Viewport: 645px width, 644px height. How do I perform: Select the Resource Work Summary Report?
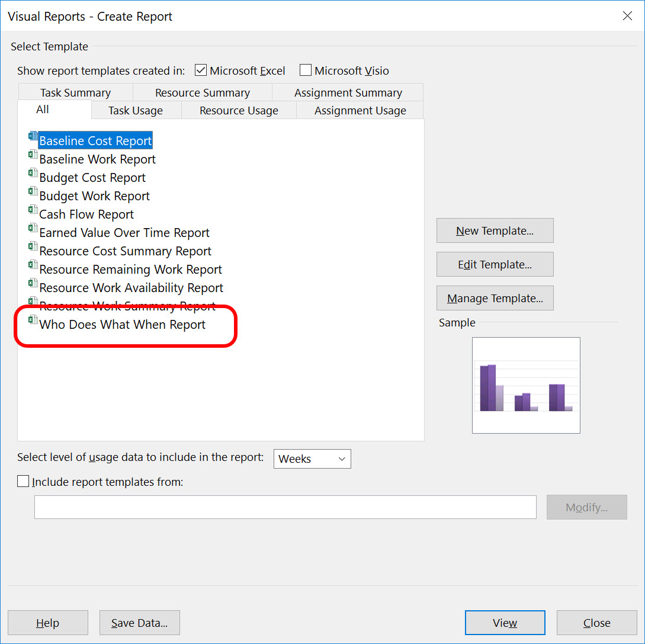(127, 306)
